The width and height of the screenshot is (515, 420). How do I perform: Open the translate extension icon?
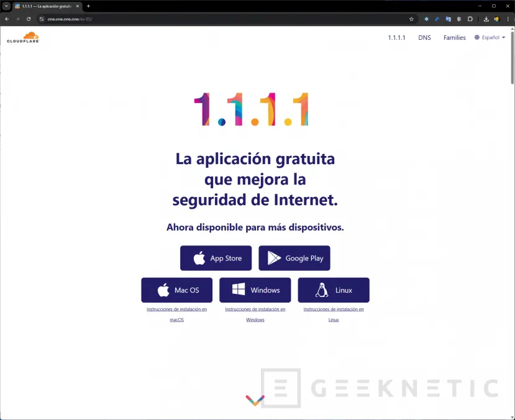(448, 19)
